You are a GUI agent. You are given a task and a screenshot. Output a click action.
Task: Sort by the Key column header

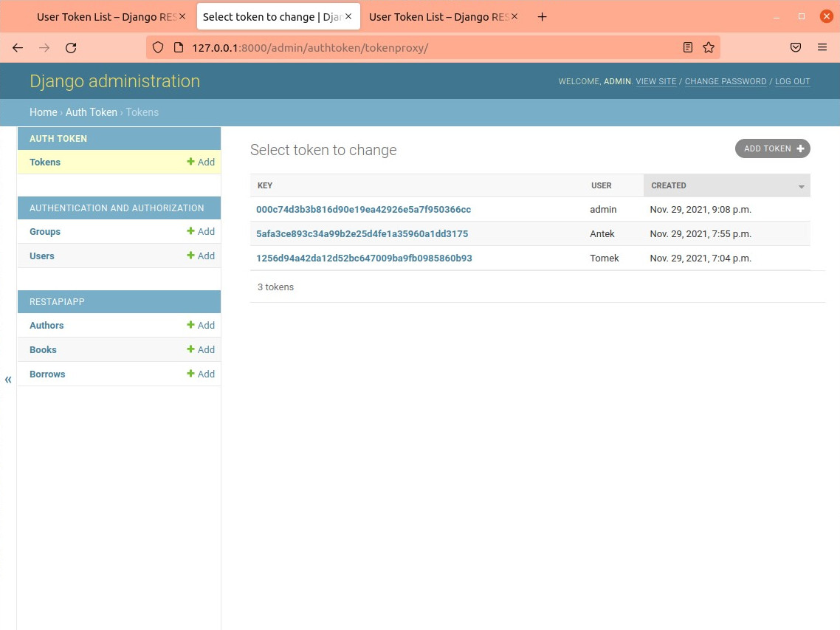265,185
